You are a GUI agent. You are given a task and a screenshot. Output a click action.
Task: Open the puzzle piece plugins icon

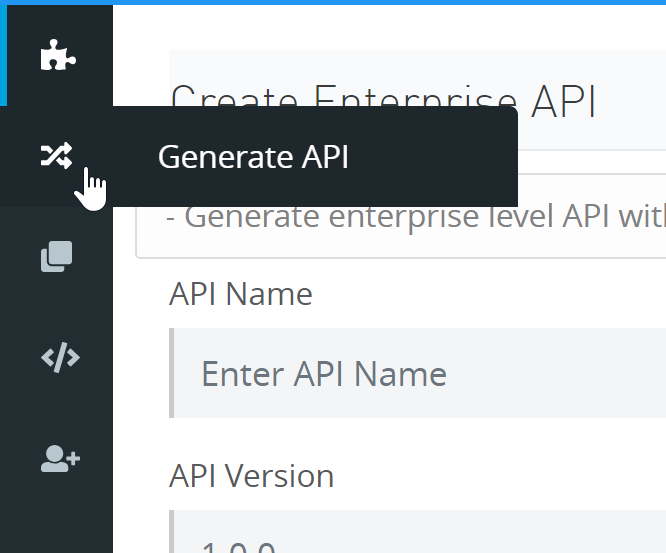coord(58,55)
